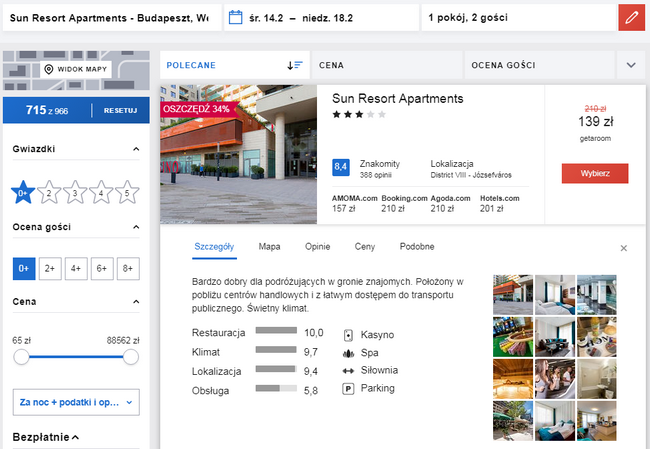Screen dimensions: 650x449
Task: Click '388 opinii' reviews count
Action: point(376,175)
